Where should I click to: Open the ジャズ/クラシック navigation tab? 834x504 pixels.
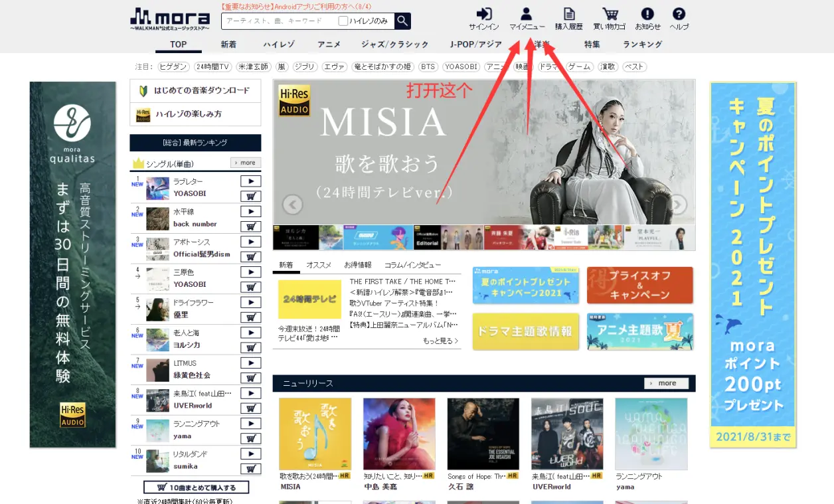tap(395, 44)
